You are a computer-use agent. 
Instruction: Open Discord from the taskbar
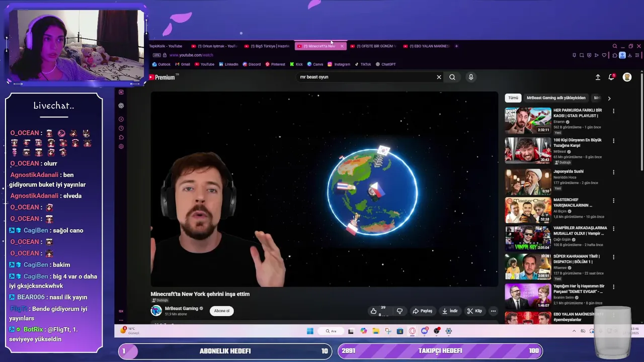coord(425,331)
